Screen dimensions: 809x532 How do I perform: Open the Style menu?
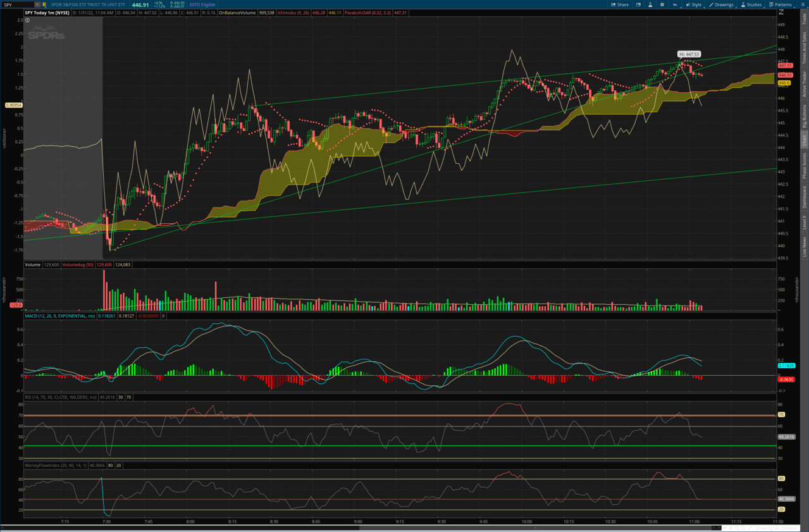(x=694, y=4)
